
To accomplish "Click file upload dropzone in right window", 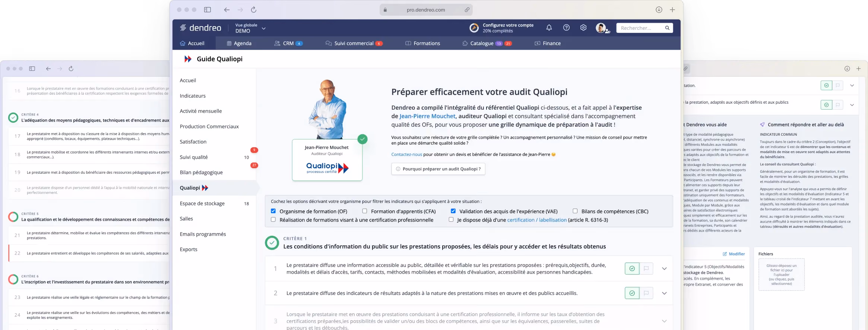I will [x=782, y=274].
